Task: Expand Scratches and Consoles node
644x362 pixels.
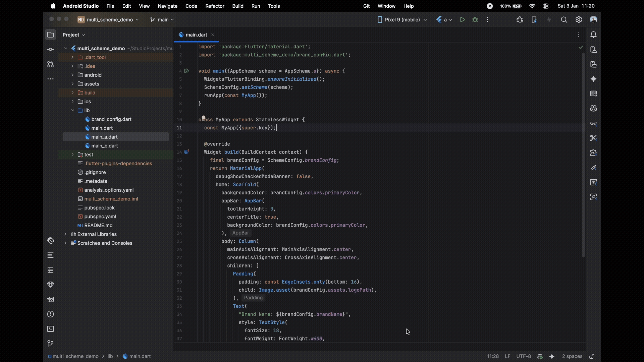Action: (65, 243)
